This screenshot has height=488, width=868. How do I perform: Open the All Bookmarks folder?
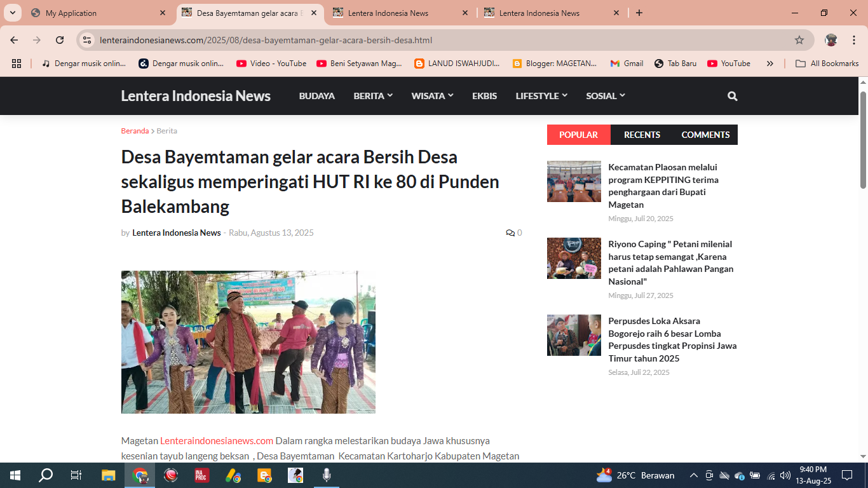(x=827, y=64)
